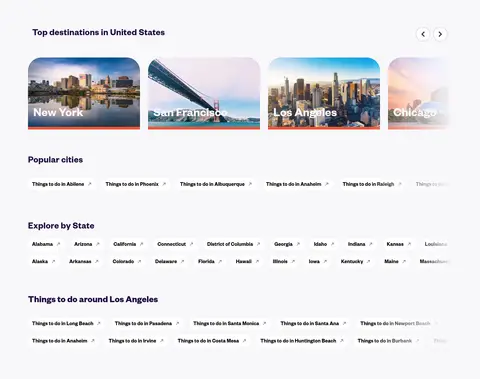
Task: Open Things to do in Costa Mesa
Action: [x=212, y=341]
